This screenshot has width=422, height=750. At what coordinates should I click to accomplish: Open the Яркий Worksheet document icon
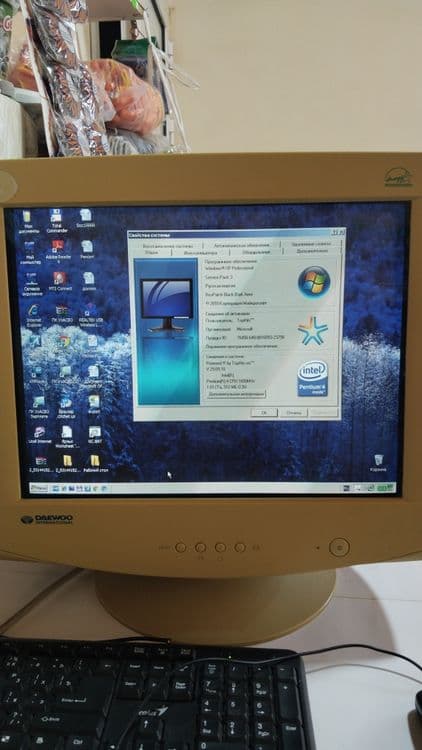point(67,437)
